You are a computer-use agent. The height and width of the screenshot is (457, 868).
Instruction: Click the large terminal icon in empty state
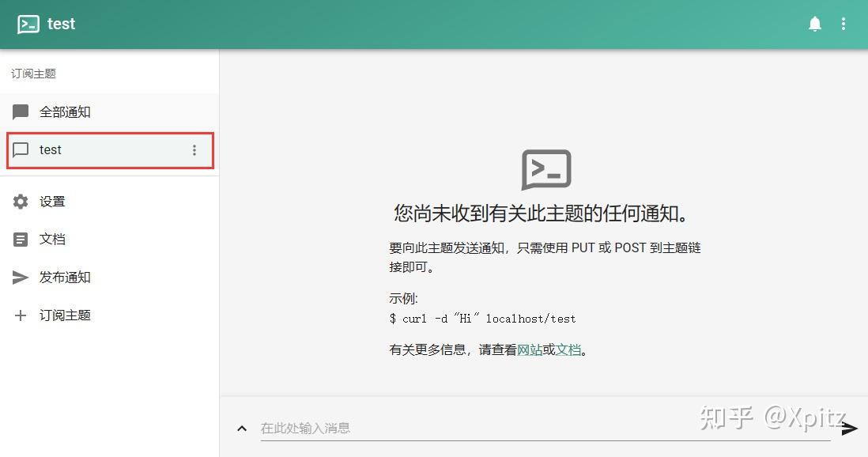[545, 168]
